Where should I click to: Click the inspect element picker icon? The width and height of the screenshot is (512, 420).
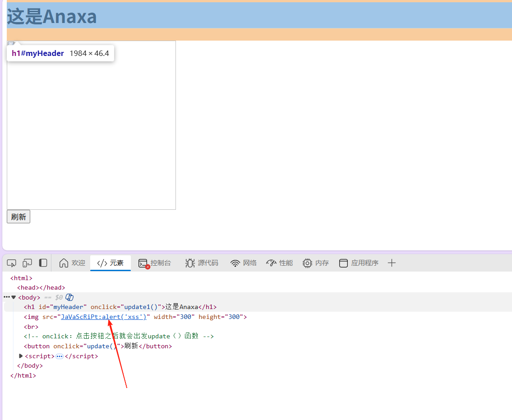pyautogui.click(x=11, y=263)
